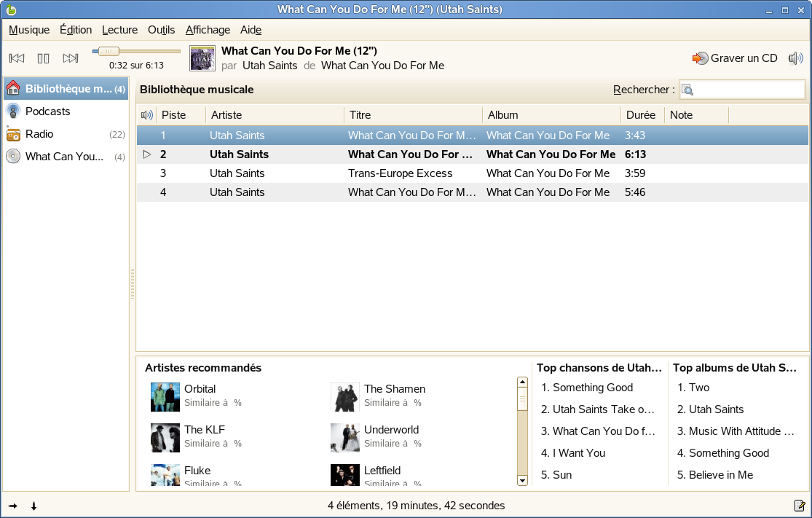Click recommended artists scrollbar down arrow

coord(522,480)
